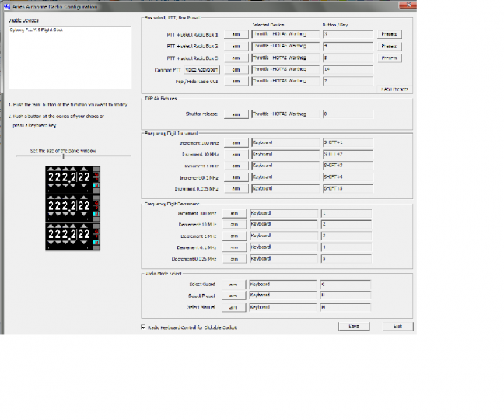
Task: Arm the Free / Hide Radio GUI binding
Action: (x=234, y=81)
